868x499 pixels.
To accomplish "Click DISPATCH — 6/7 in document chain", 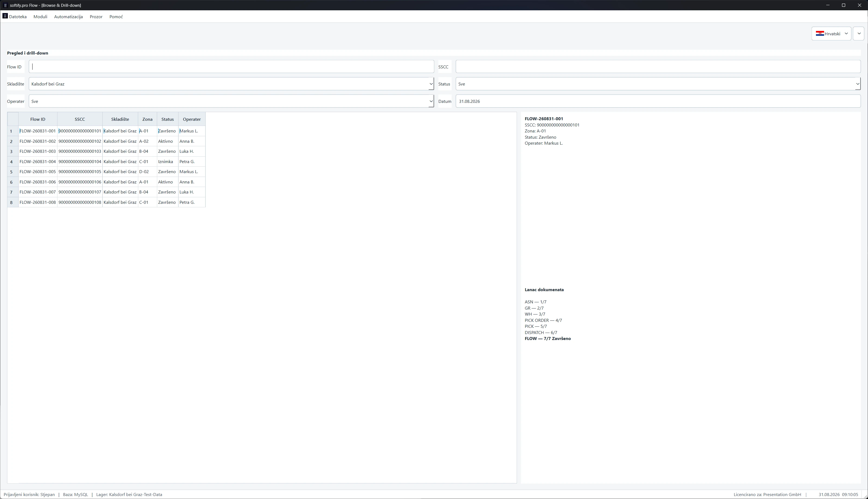I will point(541,332).
